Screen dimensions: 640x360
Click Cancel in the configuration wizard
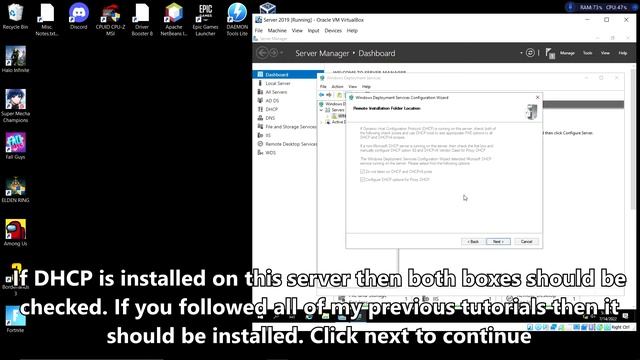coord(527,242)
